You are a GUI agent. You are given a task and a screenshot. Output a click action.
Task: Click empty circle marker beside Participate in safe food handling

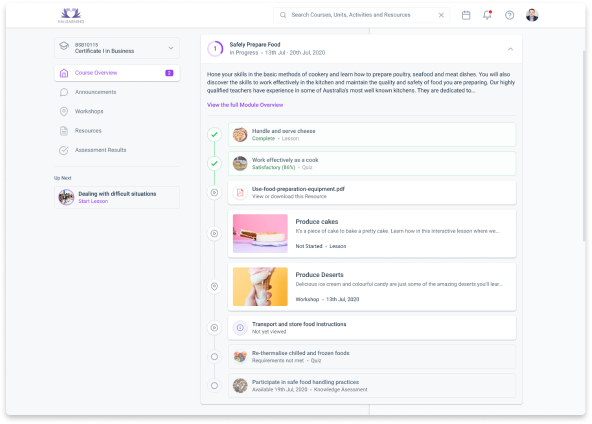[x=214, y=385]
